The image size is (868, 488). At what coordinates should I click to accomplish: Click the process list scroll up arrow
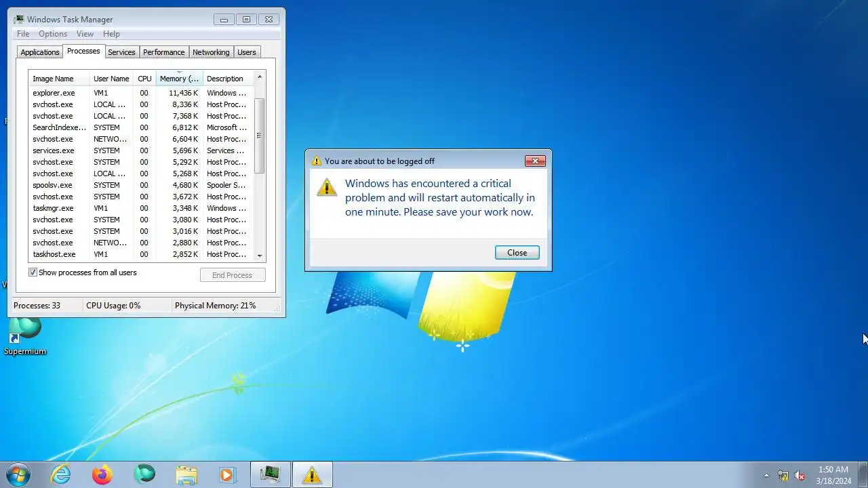pos(260,77)
